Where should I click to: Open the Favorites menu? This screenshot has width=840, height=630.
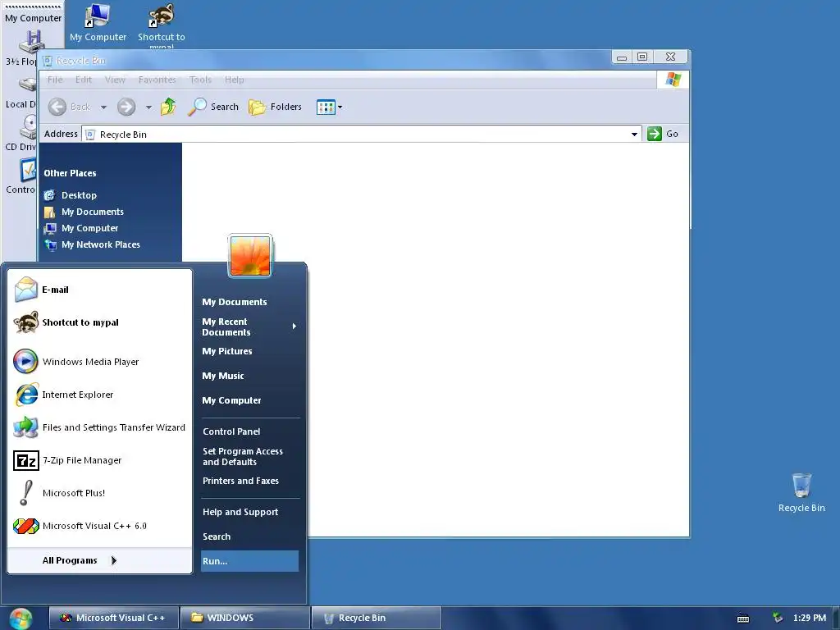pos(157,80)
